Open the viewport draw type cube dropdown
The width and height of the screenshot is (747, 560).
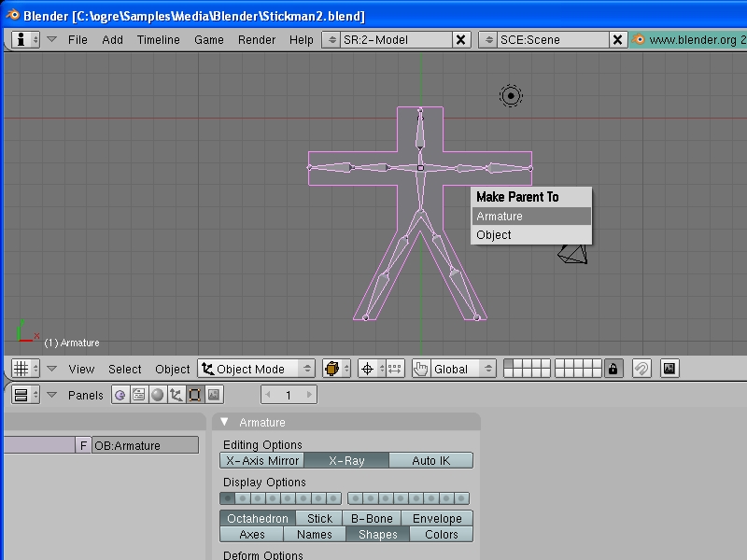tap(336, 369)
